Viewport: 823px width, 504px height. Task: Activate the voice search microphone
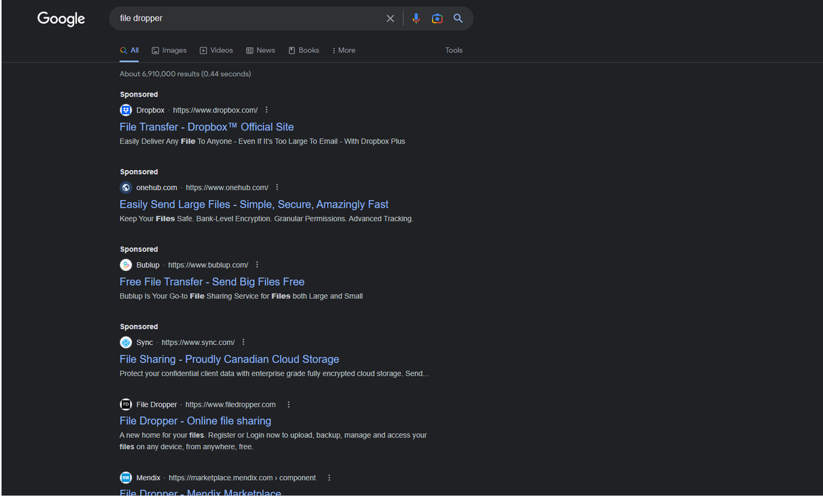[x=416, y=18]
